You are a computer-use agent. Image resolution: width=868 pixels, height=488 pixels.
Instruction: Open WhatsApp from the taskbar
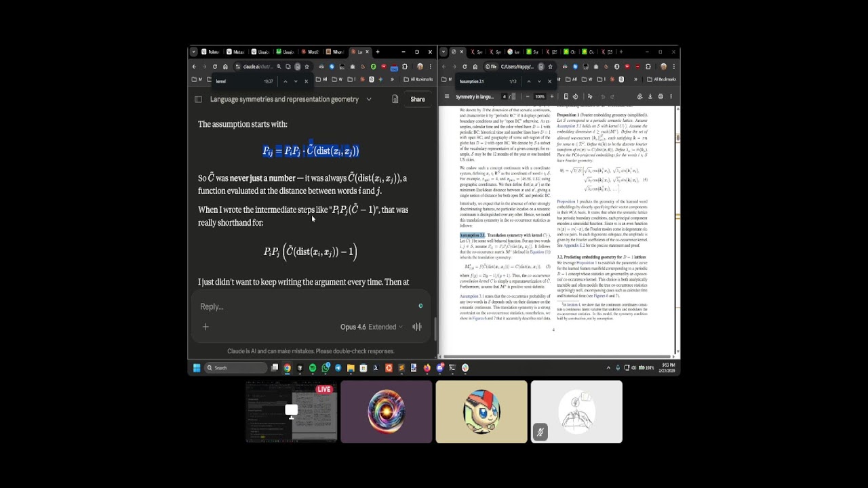(325, 367)
